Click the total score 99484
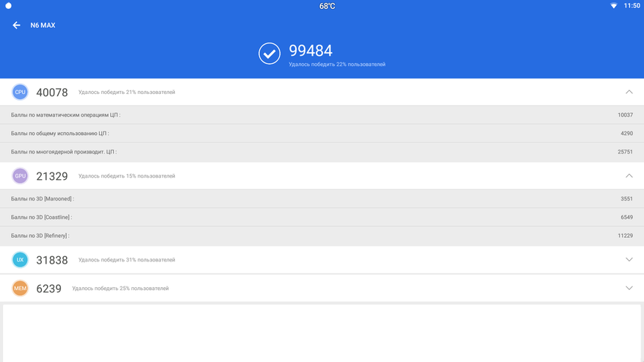The width and height of the screenshot is (644, 362). pyautogui.click(x=311, y=51)
